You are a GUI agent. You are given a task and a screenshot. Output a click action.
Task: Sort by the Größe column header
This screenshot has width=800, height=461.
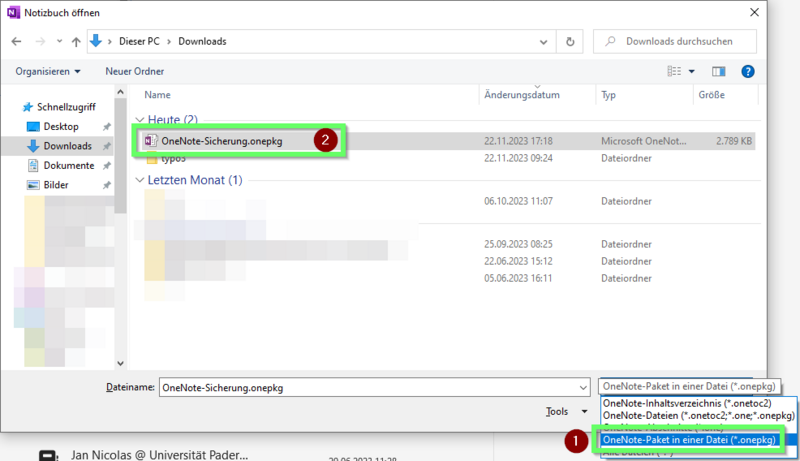(x=711, y=95)
